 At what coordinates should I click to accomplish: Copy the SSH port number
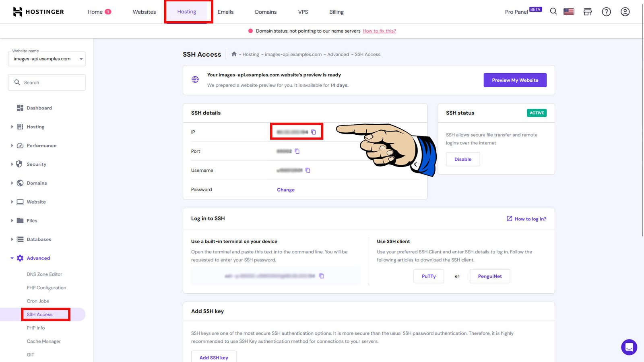click(x=297, y=151)
